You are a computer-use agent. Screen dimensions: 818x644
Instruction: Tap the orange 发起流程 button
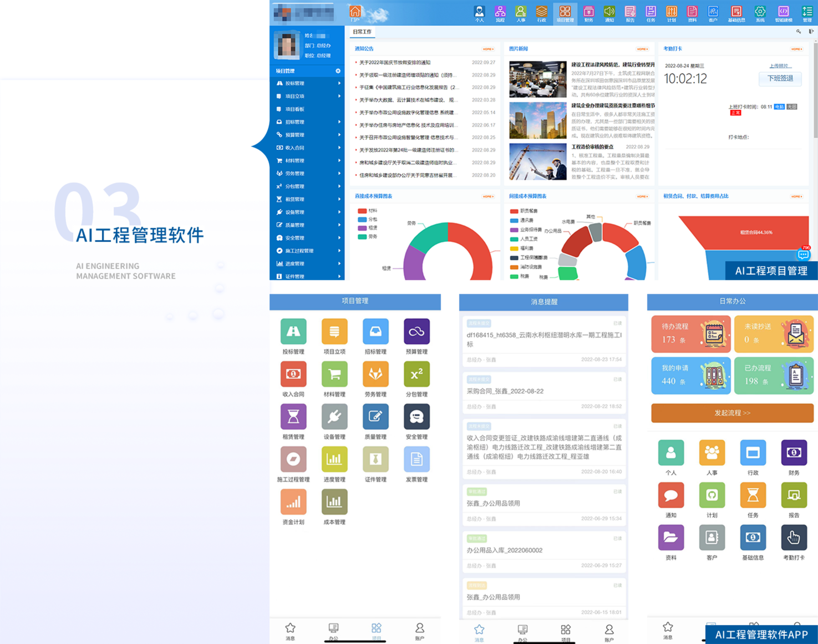pyautogui.click(x=732, y=413)
